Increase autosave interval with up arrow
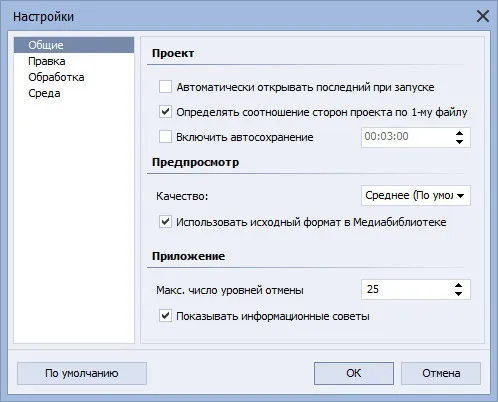The image size is (498, 402). click(x=459, y=133)
